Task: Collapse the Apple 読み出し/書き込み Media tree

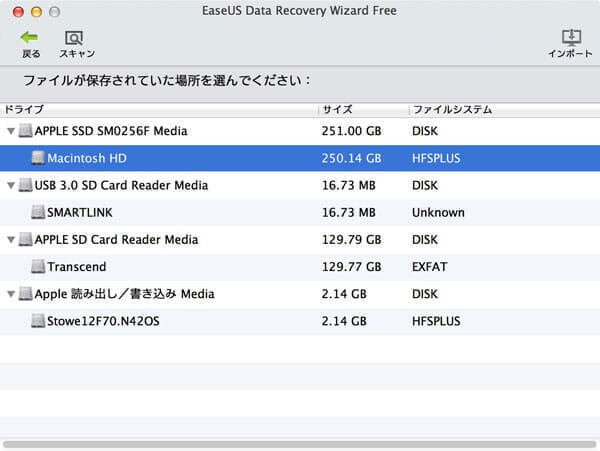Action: pos(11,294)
